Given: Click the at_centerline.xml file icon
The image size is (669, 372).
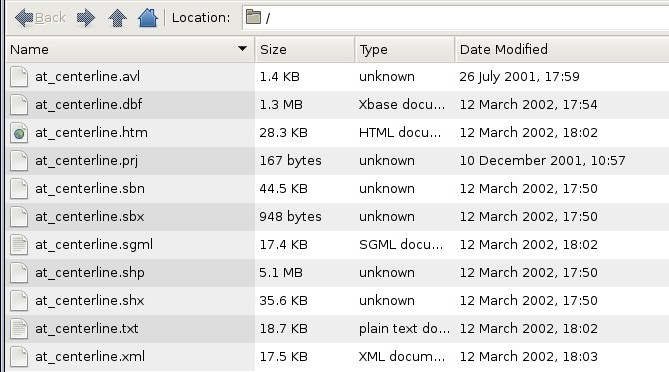Looking at the screenshot, I should [x=19, y=357].
